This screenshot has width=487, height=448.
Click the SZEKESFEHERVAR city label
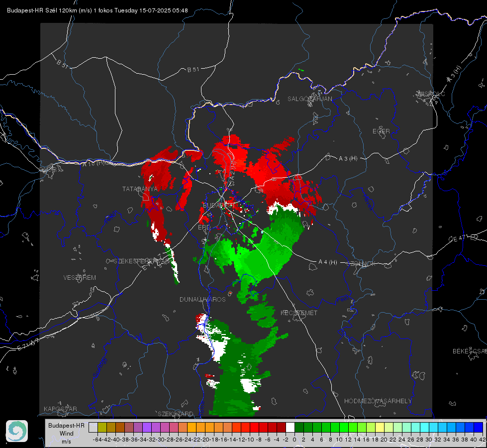pyautogui.click(x=142, y=261)
